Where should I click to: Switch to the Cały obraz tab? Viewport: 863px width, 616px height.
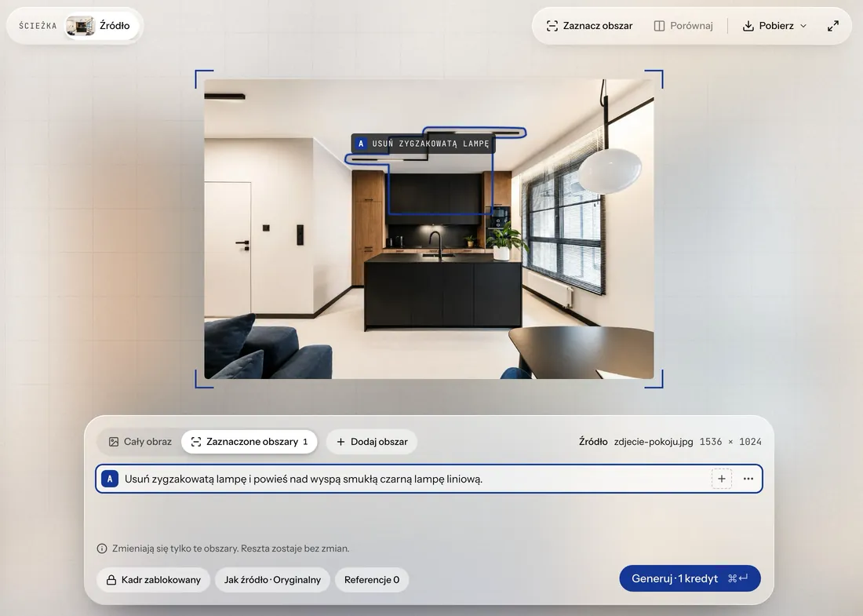pyautogui.click(x=140, y=442)
